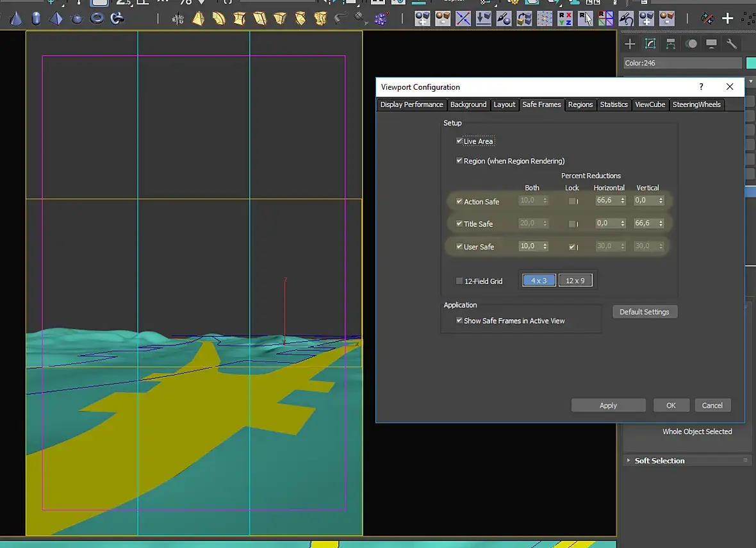756x548 pixels.
Task: Open the Display panel icon
Action: tap(711, 44)
